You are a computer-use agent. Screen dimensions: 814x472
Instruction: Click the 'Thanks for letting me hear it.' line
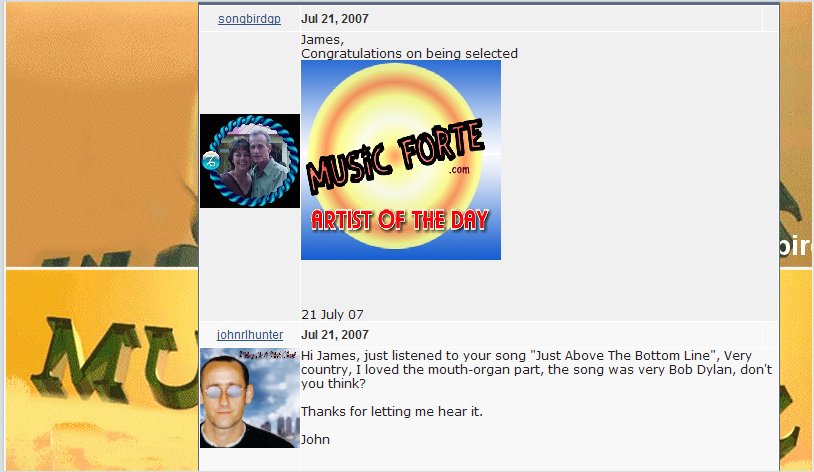(392, 412)
